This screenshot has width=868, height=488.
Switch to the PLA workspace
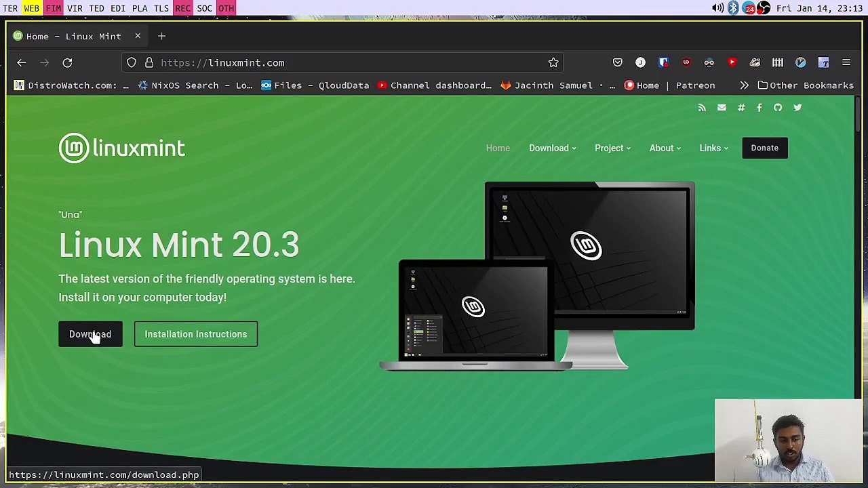(x=140, y=8)
